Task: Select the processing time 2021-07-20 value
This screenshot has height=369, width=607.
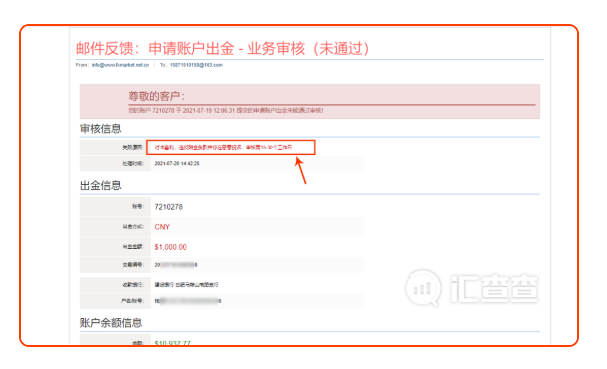Action: click(177, 164)
